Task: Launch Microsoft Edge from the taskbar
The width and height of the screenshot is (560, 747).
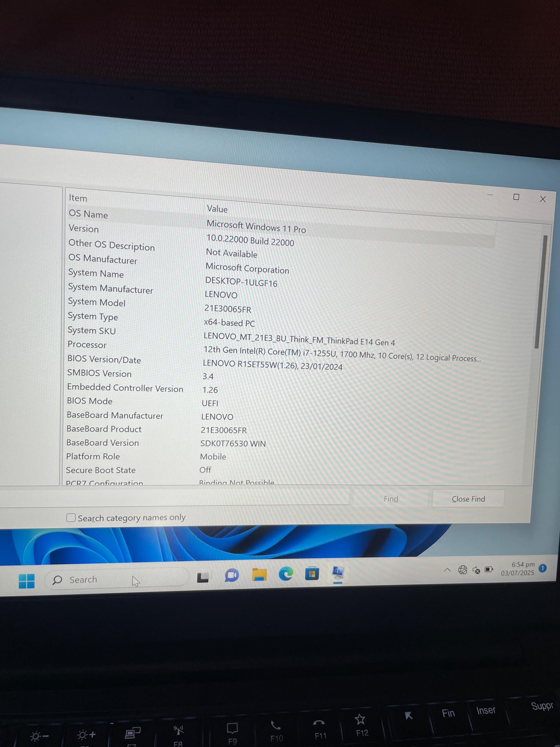Action: (286, 574)
